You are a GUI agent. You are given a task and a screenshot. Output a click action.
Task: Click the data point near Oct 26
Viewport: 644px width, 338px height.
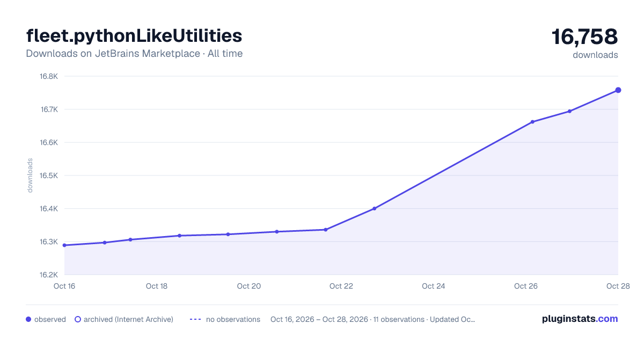pos(533,122)
